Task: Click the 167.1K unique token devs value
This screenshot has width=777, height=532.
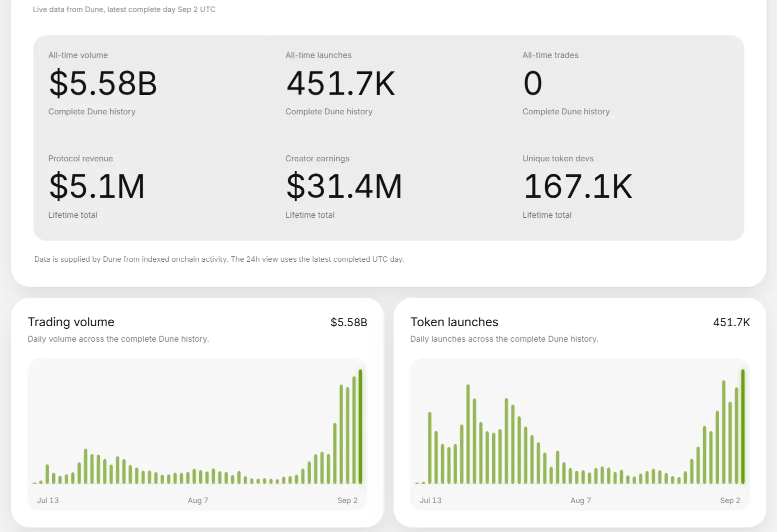Action: tap(578, 186)
